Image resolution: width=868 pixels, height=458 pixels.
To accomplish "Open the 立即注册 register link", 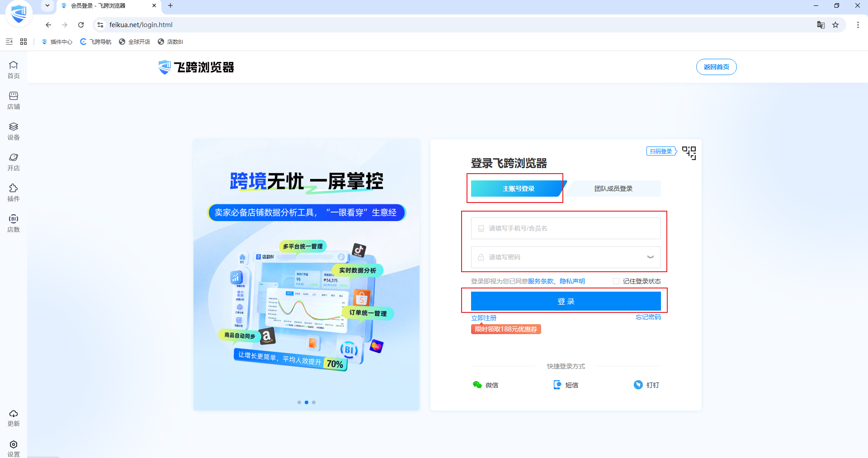I will pyautogui.click(x=484, y=318).
